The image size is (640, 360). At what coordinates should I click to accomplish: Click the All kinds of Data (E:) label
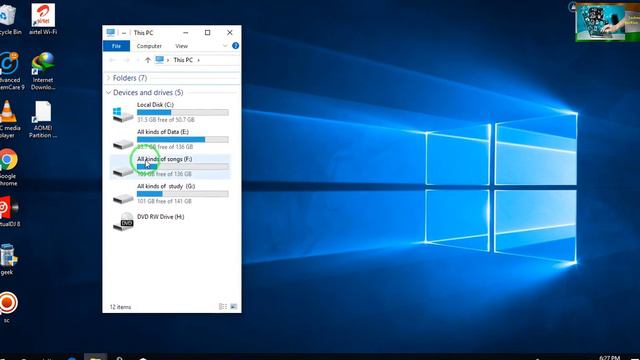coord(163,132)
